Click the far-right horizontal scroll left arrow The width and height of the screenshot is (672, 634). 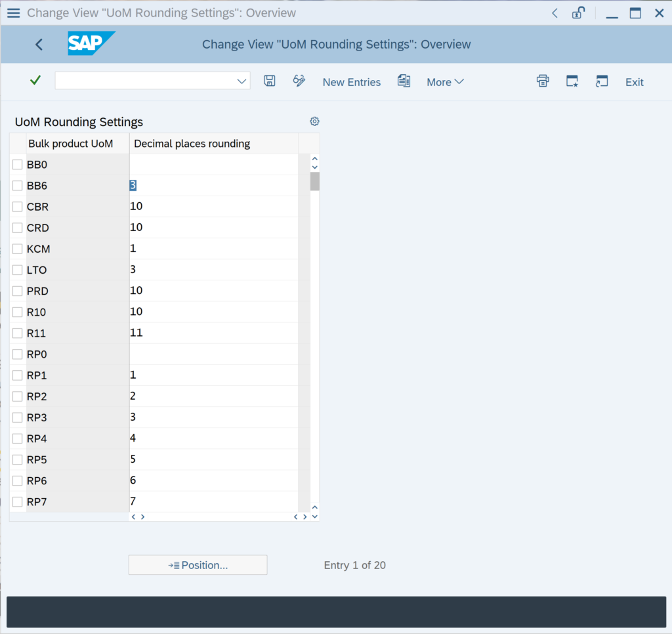pyautogui.click(x=295, y=517)
